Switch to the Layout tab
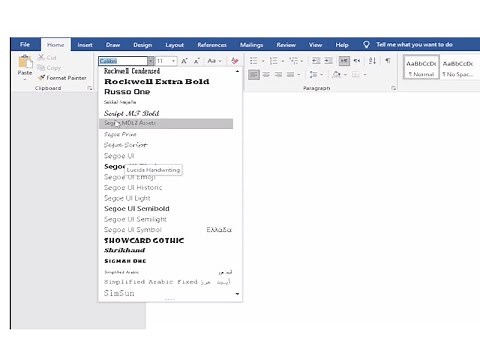This screenshot has width=480, height=360. point(175,45)
